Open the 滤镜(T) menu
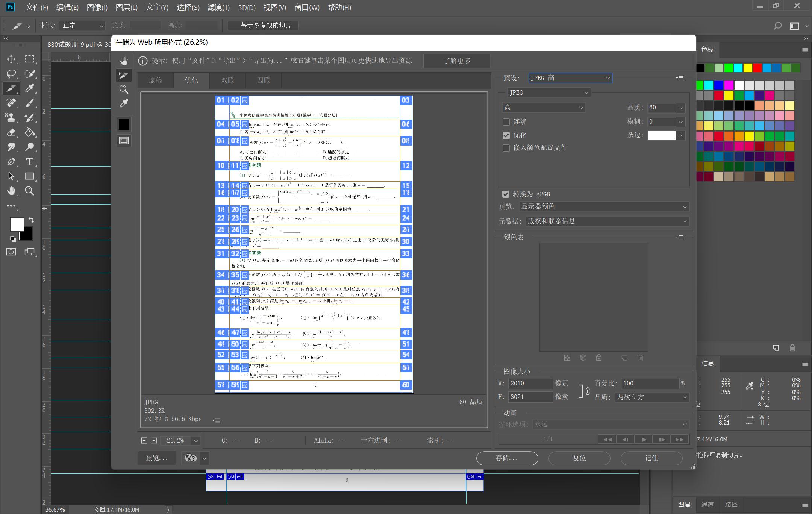The image size is (812, 514). pyautogui.click(x=218, y=8)
